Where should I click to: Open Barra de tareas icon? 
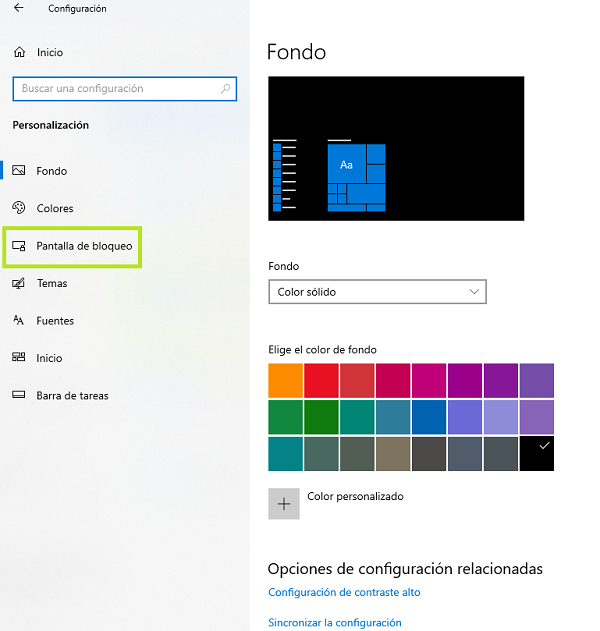[18, 396]
